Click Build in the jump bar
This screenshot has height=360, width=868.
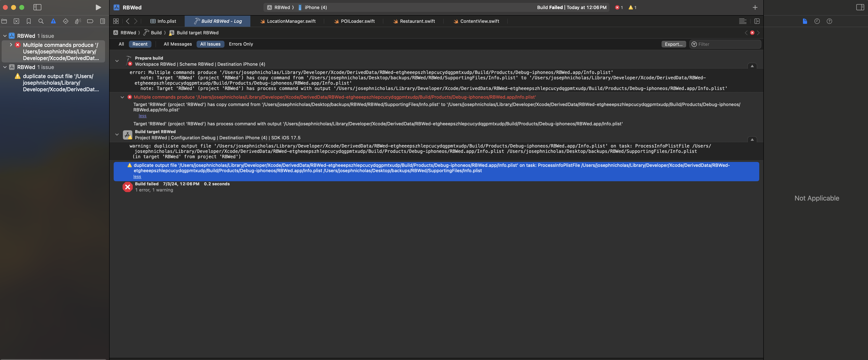point(153,33)
